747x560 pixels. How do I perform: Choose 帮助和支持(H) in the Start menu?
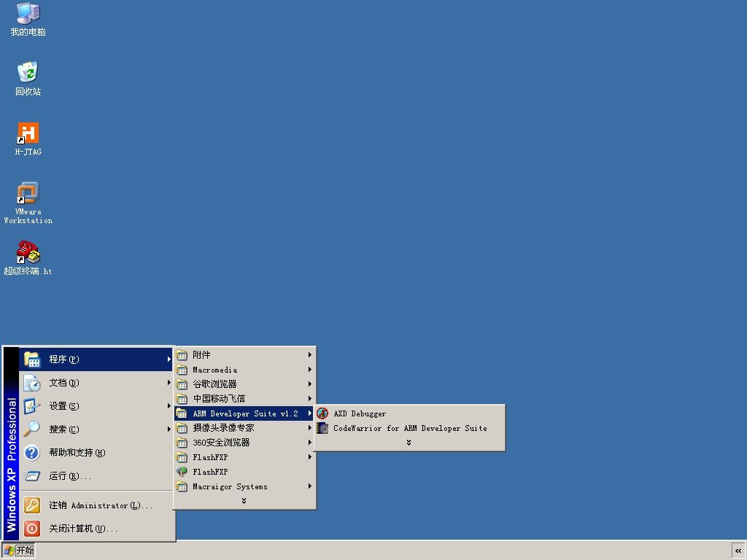click(97, 452)
